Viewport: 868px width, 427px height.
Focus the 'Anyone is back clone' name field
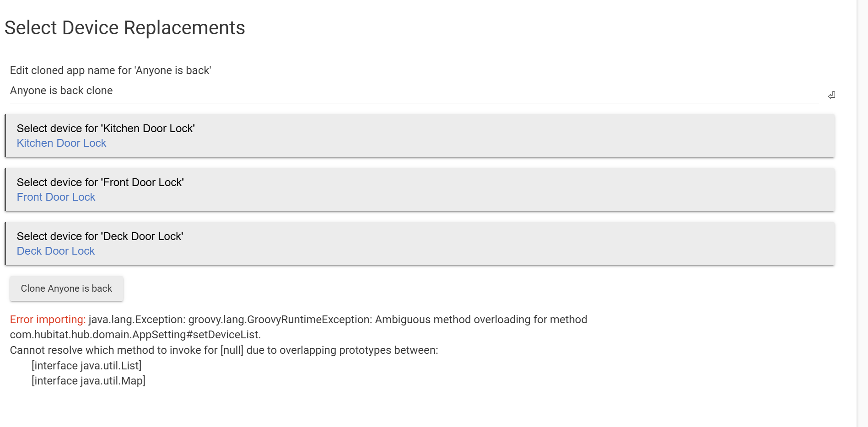coord(412,91)
